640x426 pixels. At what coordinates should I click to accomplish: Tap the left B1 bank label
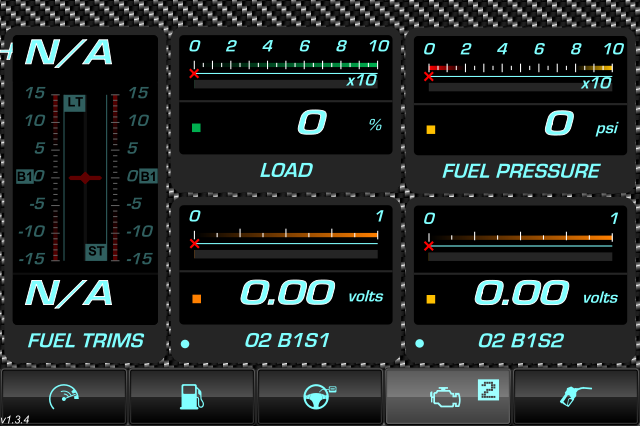(x=25, y=177)
